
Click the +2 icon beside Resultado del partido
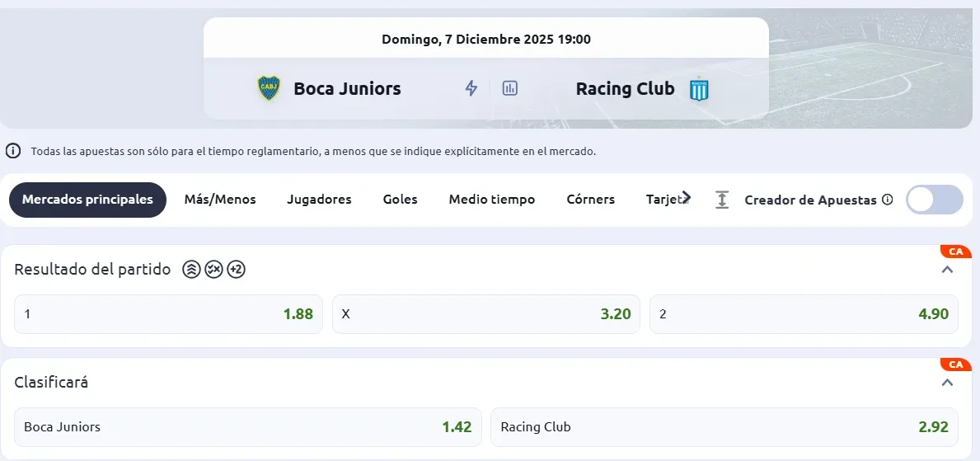coord(237,270)
